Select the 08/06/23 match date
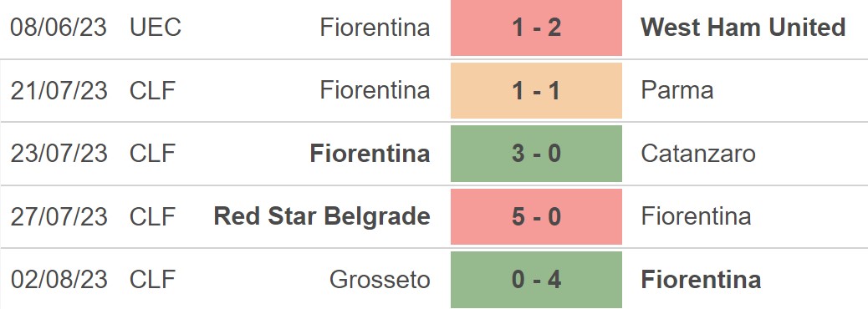Viewport: 868px width, 309px height. click(x=59, y=27)
